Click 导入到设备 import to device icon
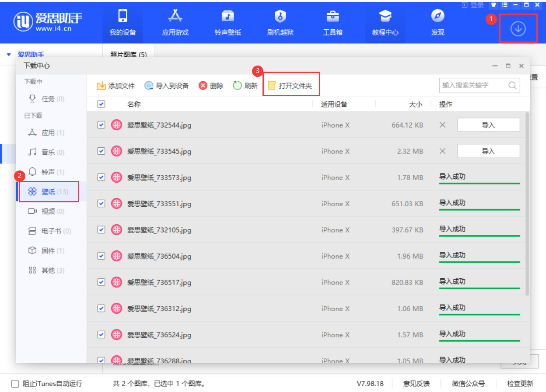This screenshot has height=392, width=546. (149, 86)
